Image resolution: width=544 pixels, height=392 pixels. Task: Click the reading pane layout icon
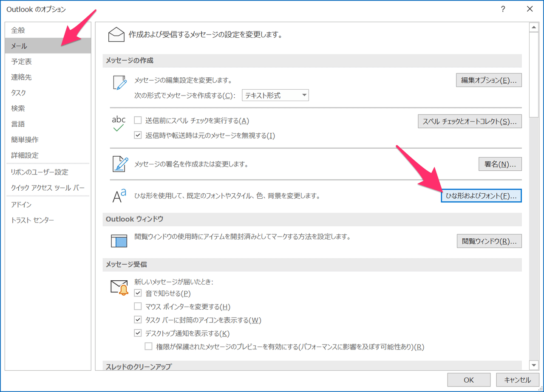click(119, 241)
